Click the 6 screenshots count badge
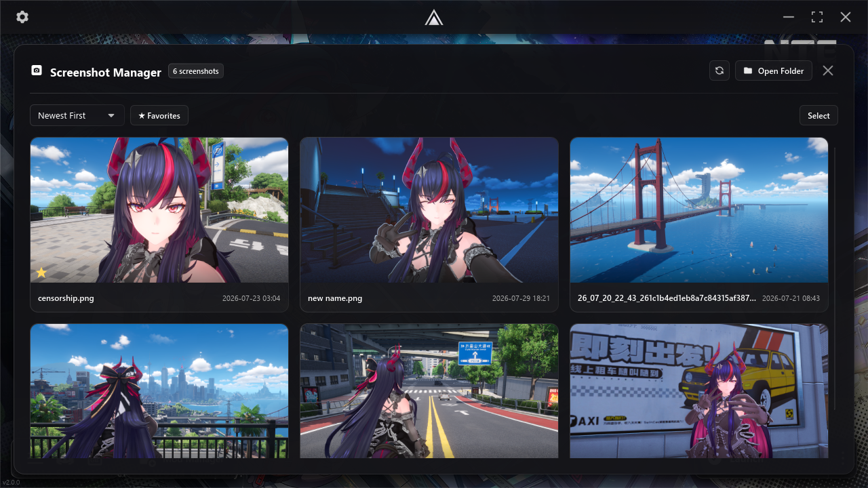Image resolution: width=868 pixels, height=488 pixels. pyautogui.click(x=196, y=71)
